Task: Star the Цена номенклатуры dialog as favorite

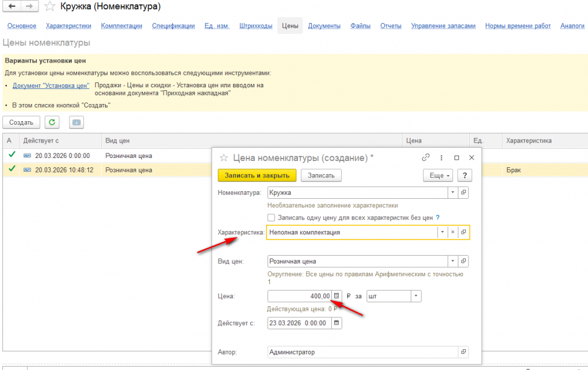Action: (x=223, y=157)
